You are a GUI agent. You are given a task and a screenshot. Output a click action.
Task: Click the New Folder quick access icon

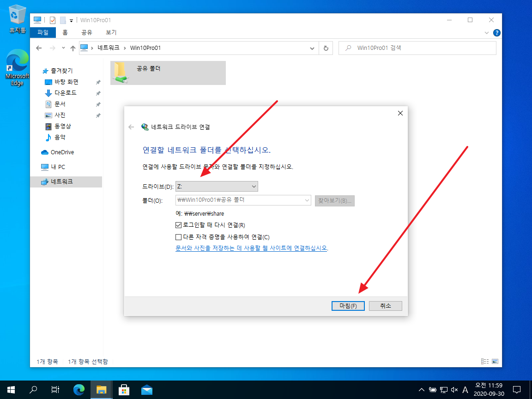tap(63, 20)
